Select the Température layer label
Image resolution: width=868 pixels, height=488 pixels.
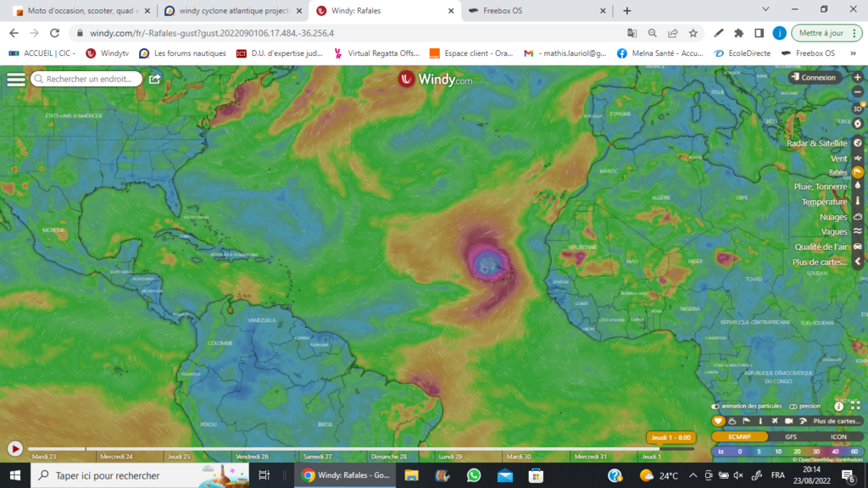point(824,202)
